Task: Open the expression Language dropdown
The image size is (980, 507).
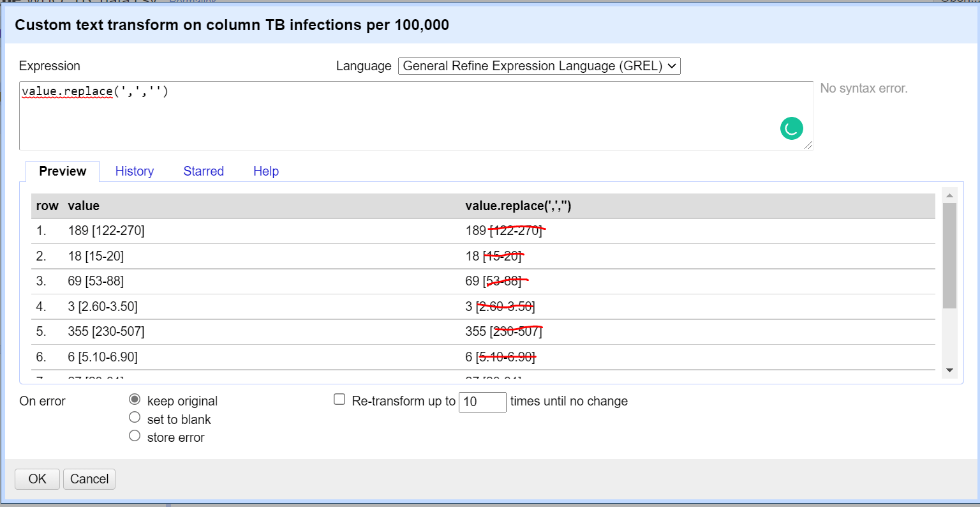Action: click(539, 66)
